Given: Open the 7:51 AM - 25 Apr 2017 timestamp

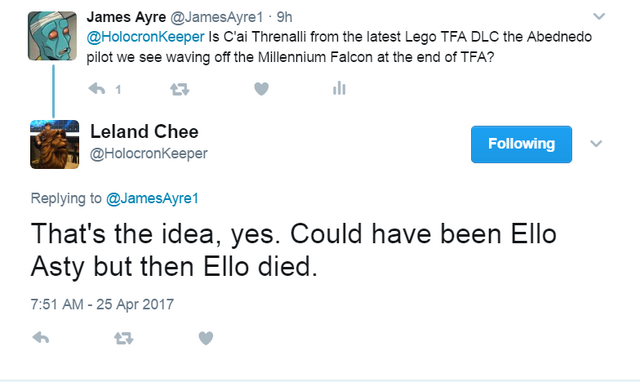Looking at the screenshot, I should coord(102,304).
